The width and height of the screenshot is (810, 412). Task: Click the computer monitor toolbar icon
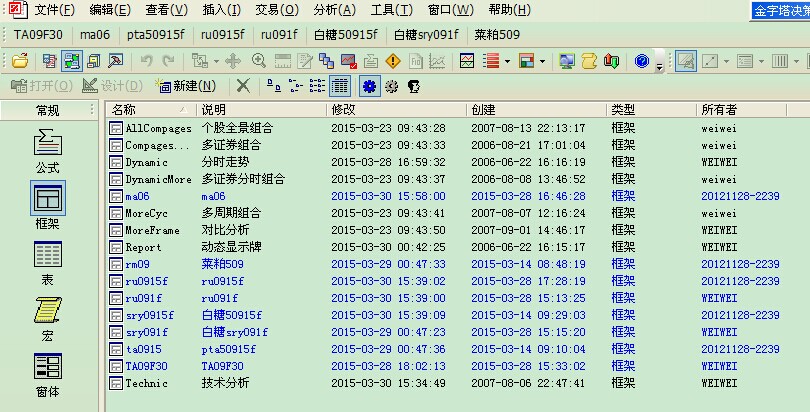567,61
